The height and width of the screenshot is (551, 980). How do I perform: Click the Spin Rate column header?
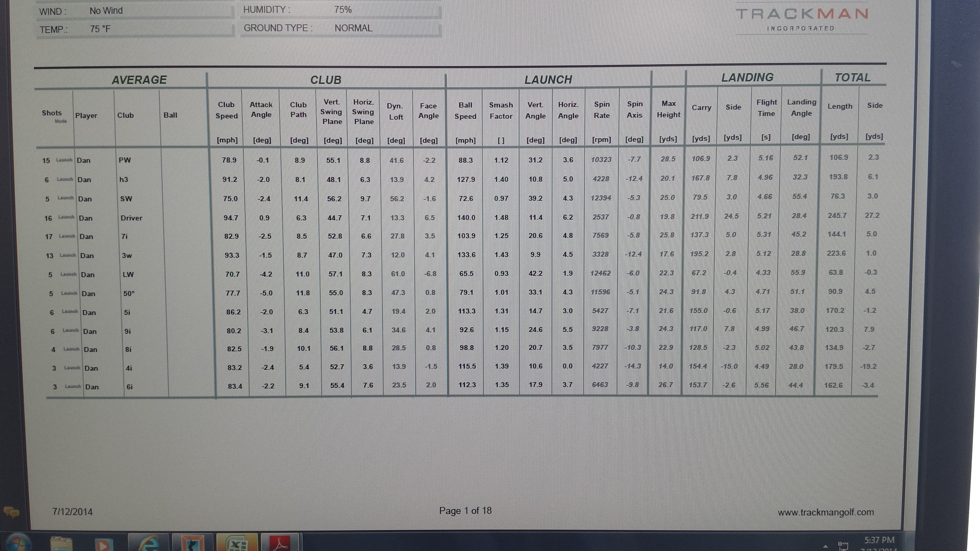click(x=602, y=110)
